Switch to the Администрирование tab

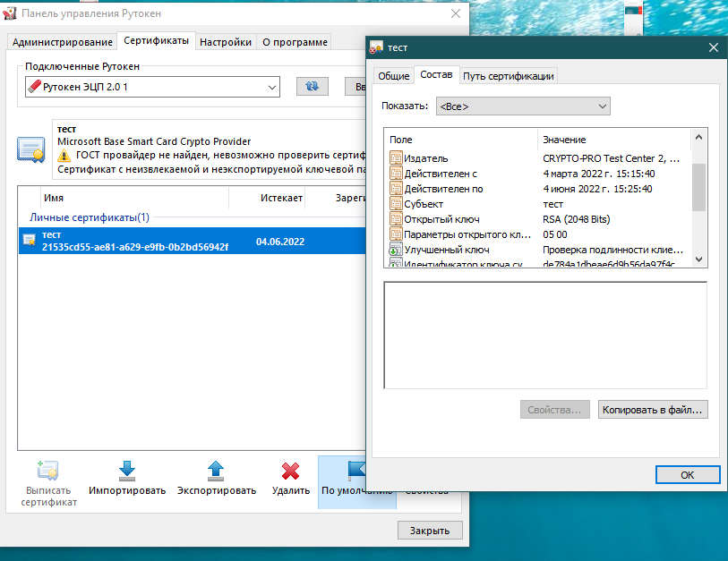coord(62,42)
